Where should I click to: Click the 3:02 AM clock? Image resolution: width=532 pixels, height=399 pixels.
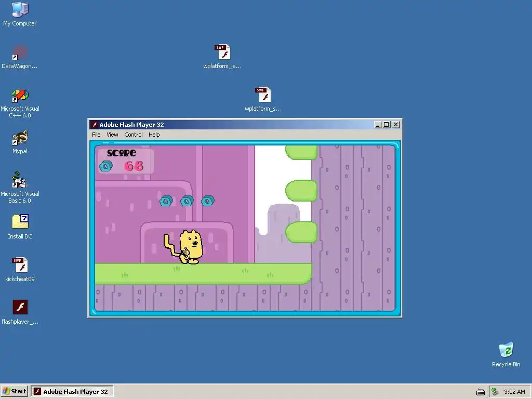click(514, 392)
